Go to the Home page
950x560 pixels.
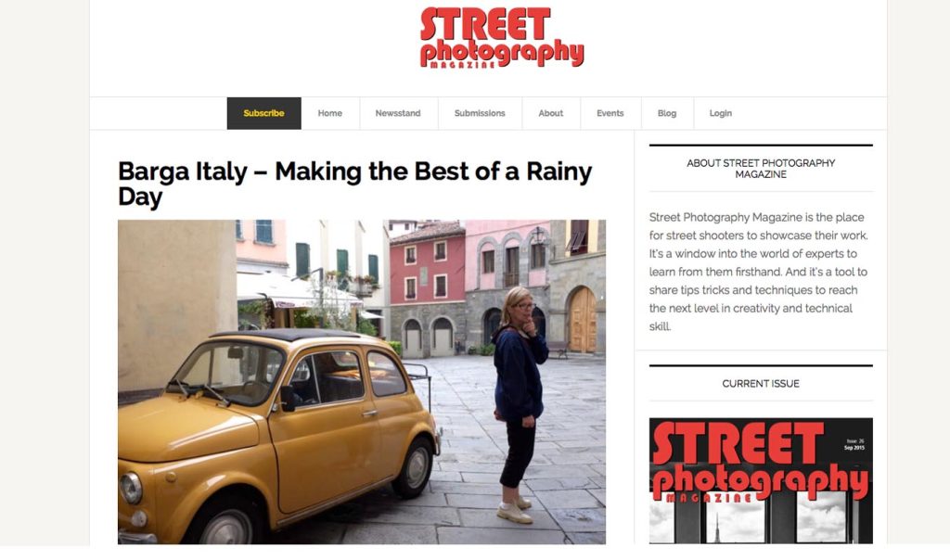click(x=330, y=113)
